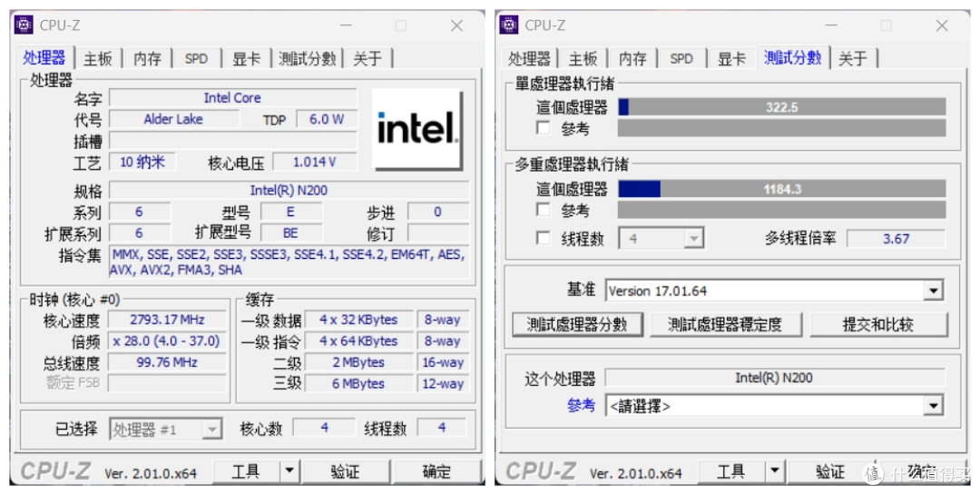Viewport: 980px width, 495px height.
Task: Click 測試處理器穩定度 button
Action: (x=725, y=324)
